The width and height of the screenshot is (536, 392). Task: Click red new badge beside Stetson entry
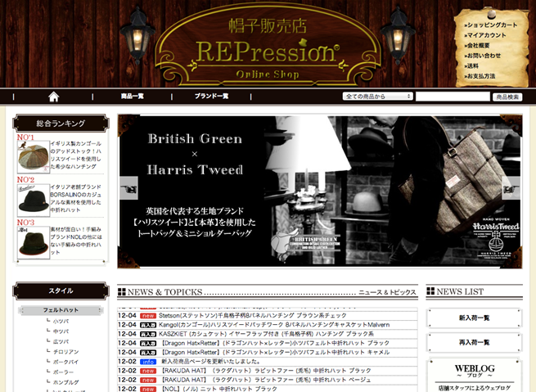pos(148,315)
